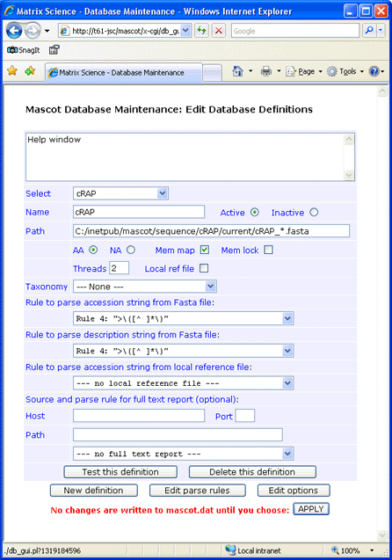The image size is (392, 560).
Task: Click the SnagIt toolbar icon
Action: (24, 50)
